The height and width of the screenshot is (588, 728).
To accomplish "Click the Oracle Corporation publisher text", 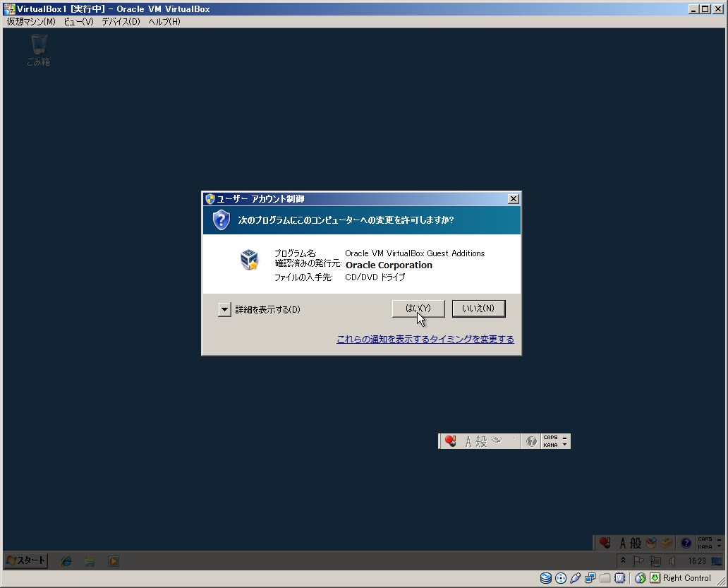I will tap(389, 265).
